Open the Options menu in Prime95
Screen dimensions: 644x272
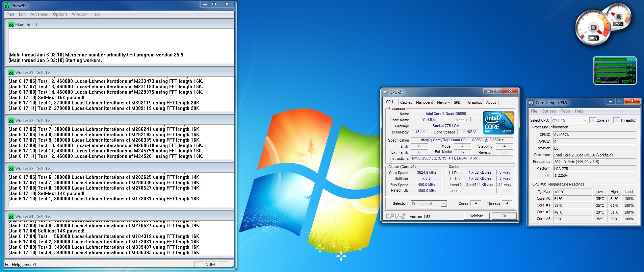[x=60, y=14]
